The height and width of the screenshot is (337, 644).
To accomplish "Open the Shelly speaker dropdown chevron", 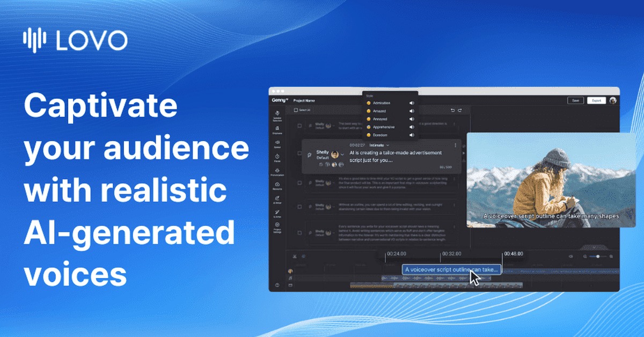I will [342, 155].
